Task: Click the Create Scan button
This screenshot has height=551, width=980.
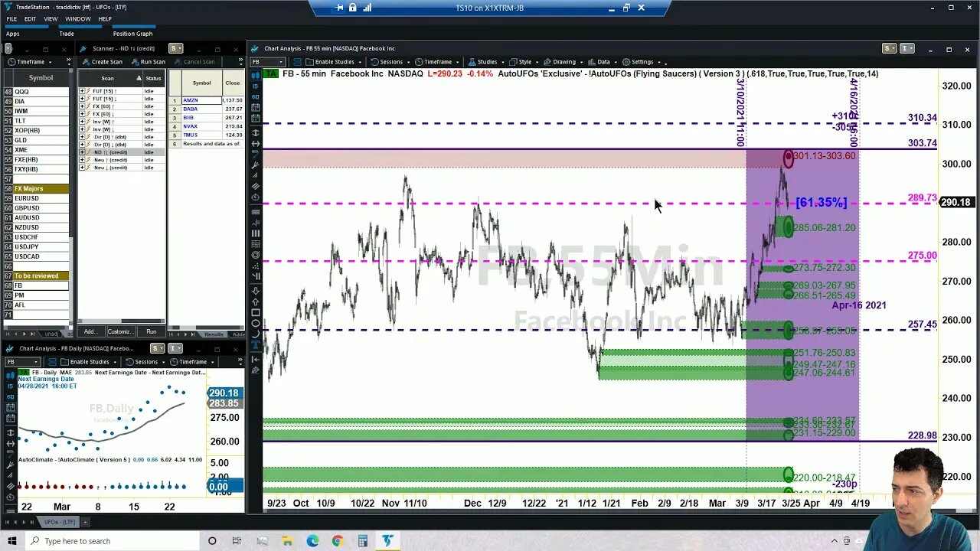Action: point(103,62)
